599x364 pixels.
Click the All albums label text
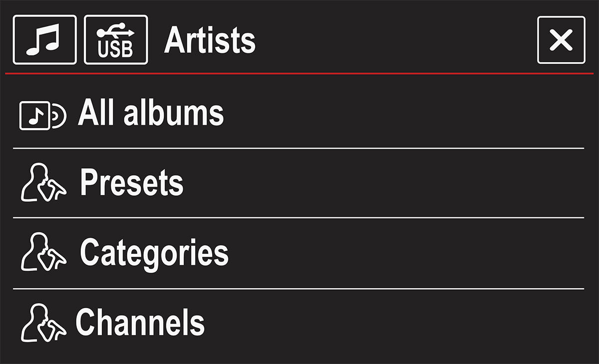pyautogui.click(x=150, y=113)
